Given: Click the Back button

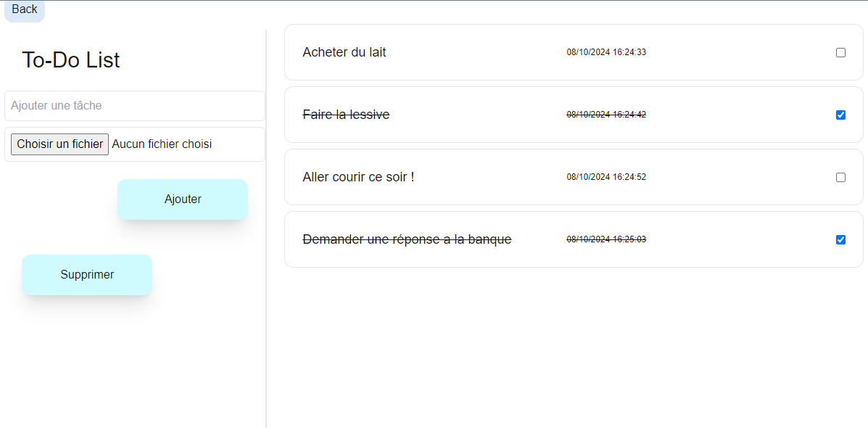Looking at the screenshot, I should 25,9.
